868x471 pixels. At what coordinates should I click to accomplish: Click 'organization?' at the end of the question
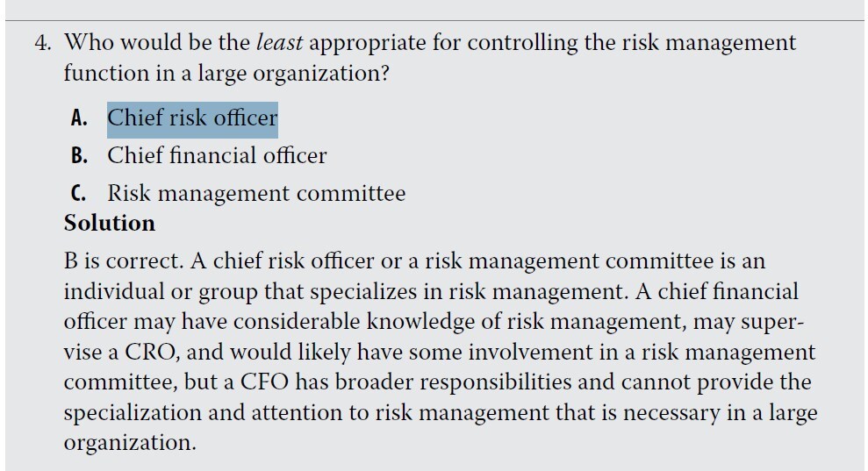pyautogui.click(x=320, y=74)
